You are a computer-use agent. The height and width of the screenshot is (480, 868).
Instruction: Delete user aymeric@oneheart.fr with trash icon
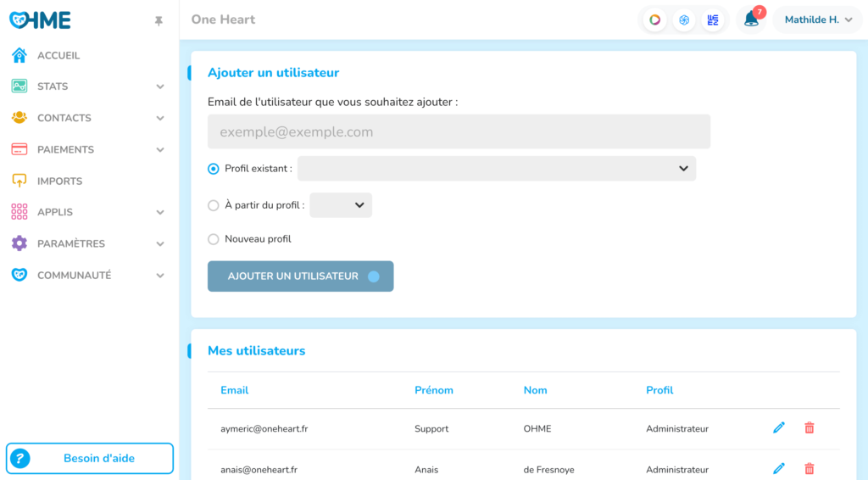coord(809,428)
